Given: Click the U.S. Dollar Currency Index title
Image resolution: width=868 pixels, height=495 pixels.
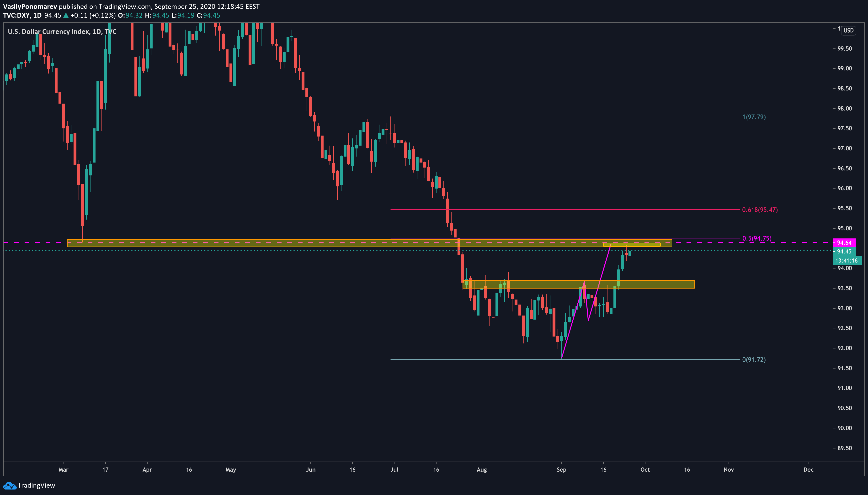Looking at the screenshot, I should 62,32.
